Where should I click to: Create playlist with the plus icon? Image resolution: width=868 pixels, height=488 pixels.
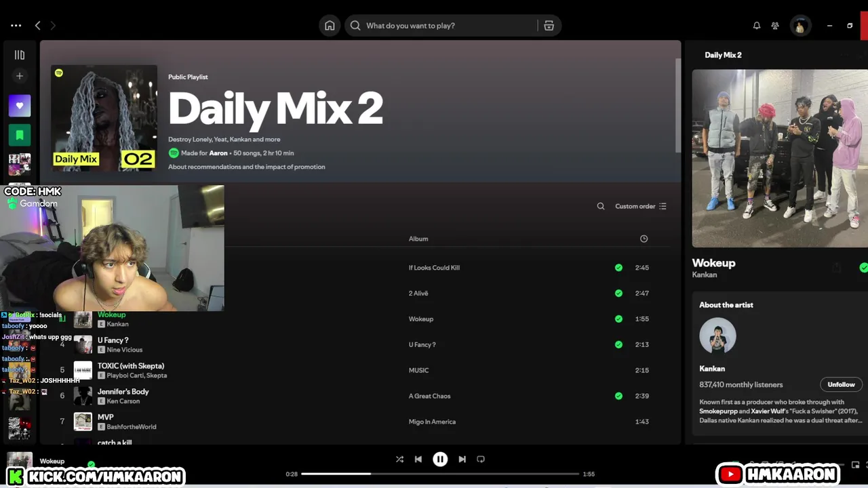20,76
